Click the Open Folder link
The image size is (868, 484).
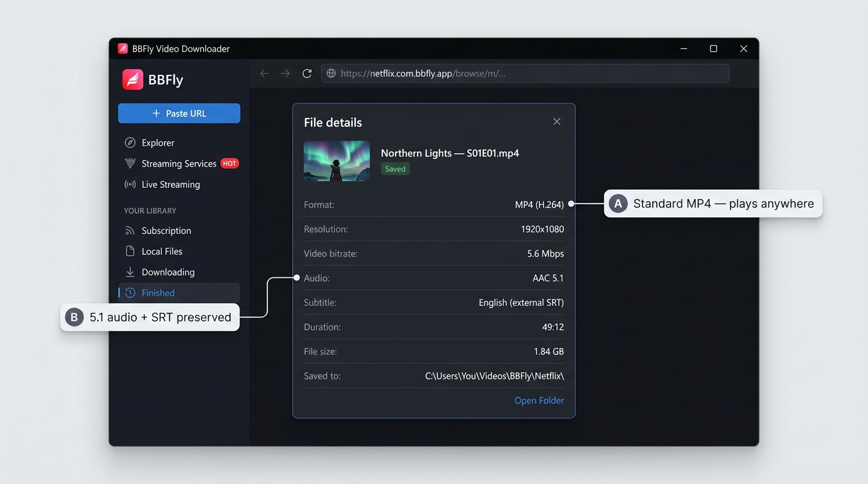tap(539, 400)
